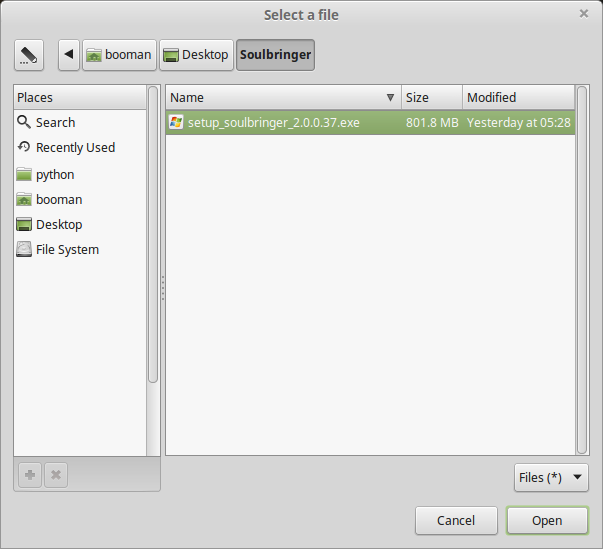Click the File System drive icon
603x549 pixels.
point(24,249)
